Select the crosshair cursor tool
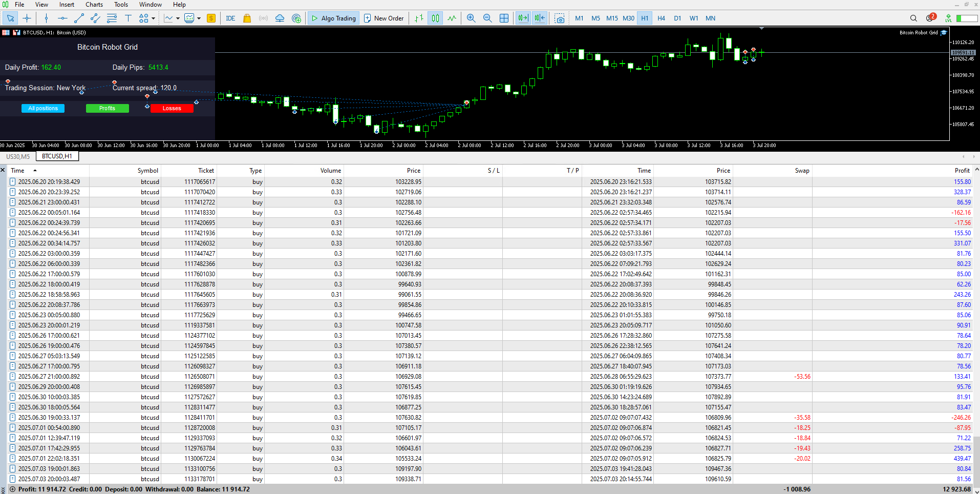The height and width of the screenshot is (494, 980). click(27, 18)
